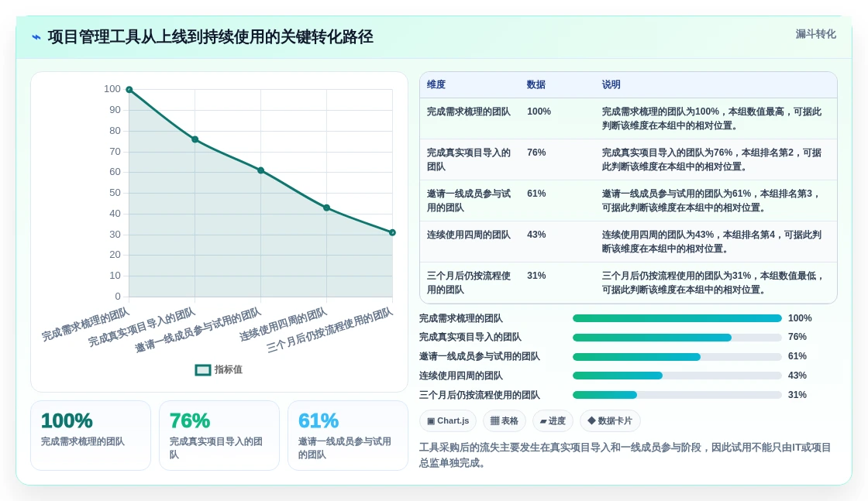Viewport: 868px width, 501px height.
Task: Click table cell 三个月后仍按流程使用的团队 in 维度 column
Action: pos(468,283)
